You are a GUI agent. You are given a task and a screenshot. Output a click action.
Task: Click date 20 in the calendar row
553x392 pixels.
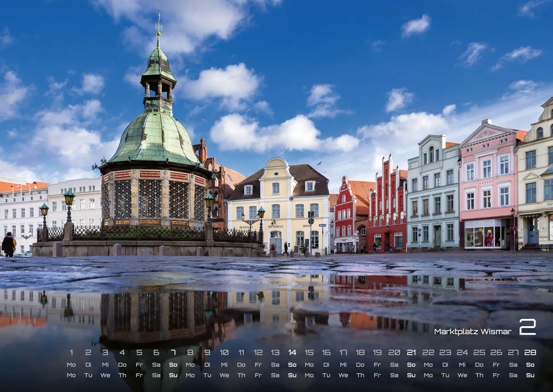(394, 352)
